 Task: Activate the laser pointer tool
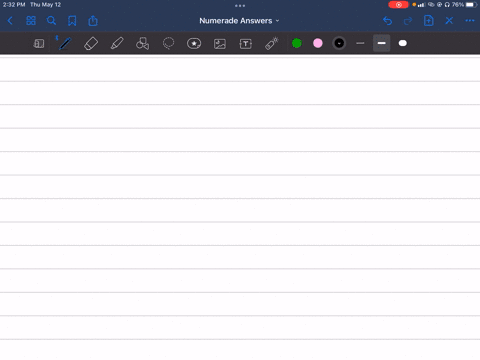coord(272,43)
